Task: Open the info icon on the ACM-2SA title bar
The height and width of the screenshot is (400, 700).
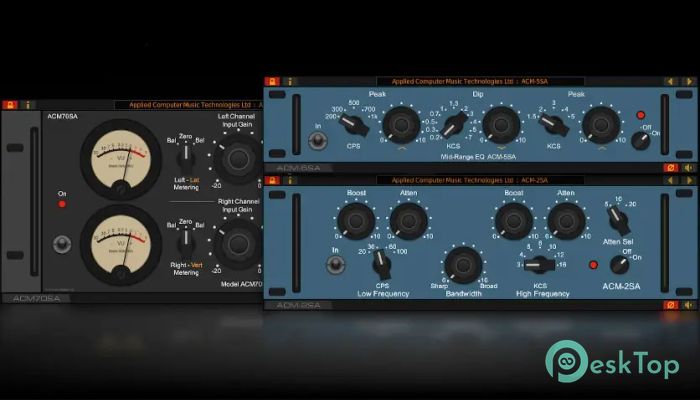Action: click(290, 180)
